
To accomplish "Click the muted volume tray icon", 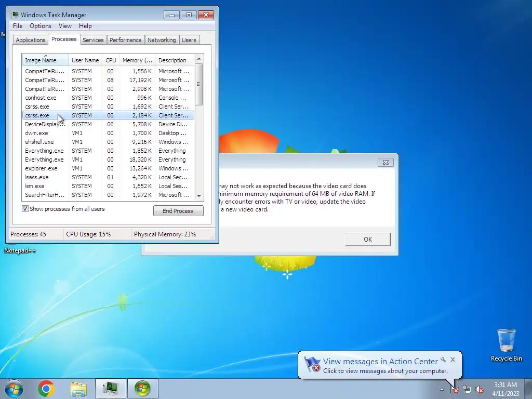I will pos(480,390).
